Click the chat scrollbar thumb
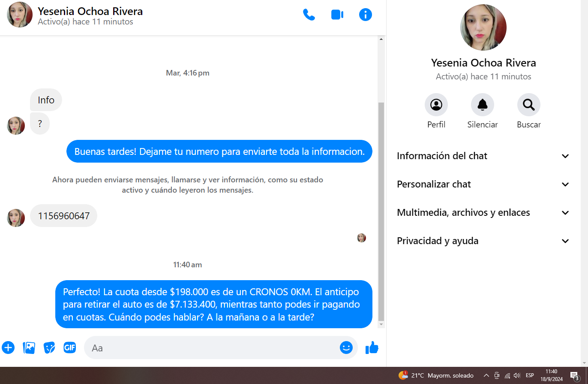The width and height of the screenshot is (588, 384). pos(381,212)
